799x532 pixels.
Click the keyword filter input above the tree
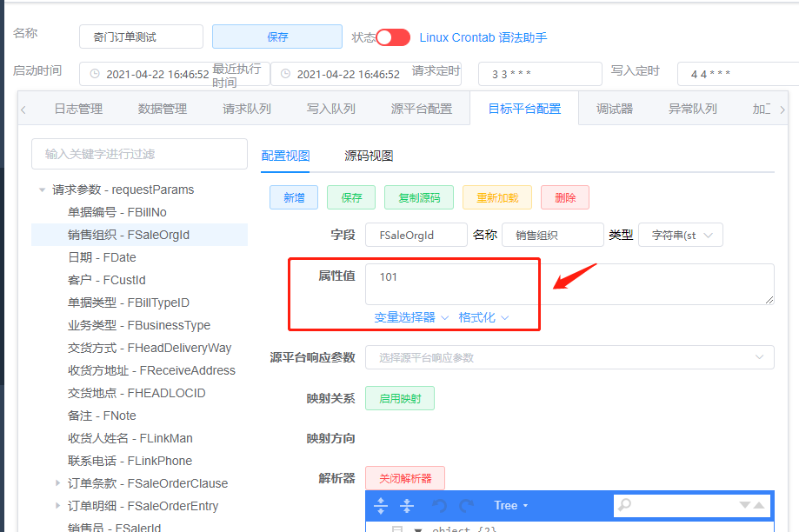139,154
